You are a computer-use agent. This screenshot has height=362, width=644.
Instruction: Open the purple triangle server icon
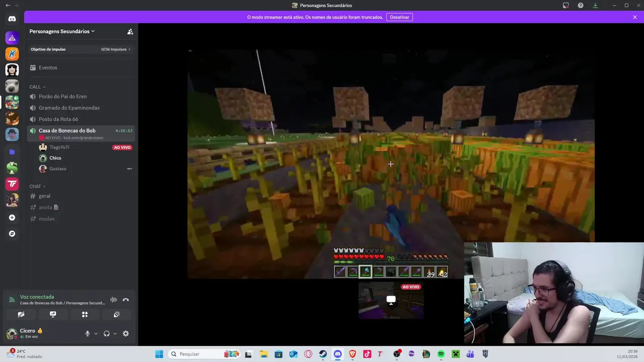pyautogui.click(x=12, y=38)
